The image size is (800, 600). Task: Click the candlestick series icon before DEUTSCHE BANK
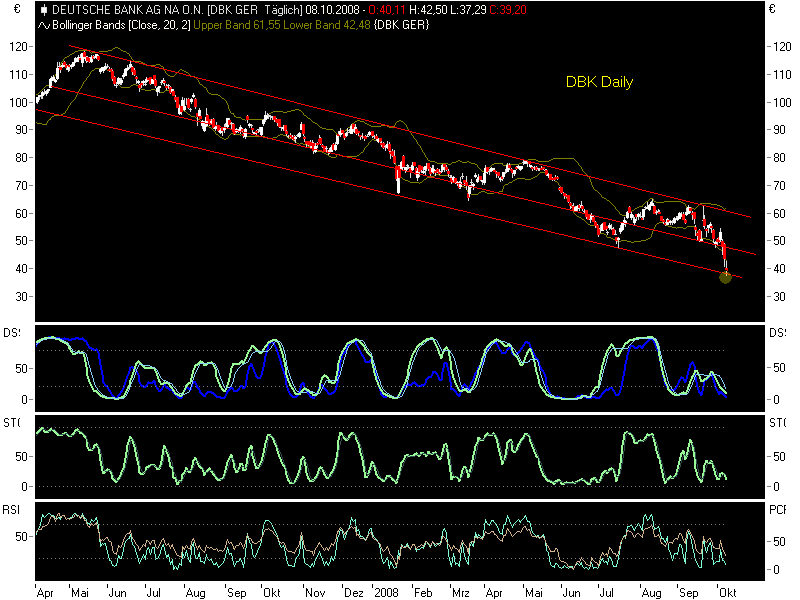44,10
